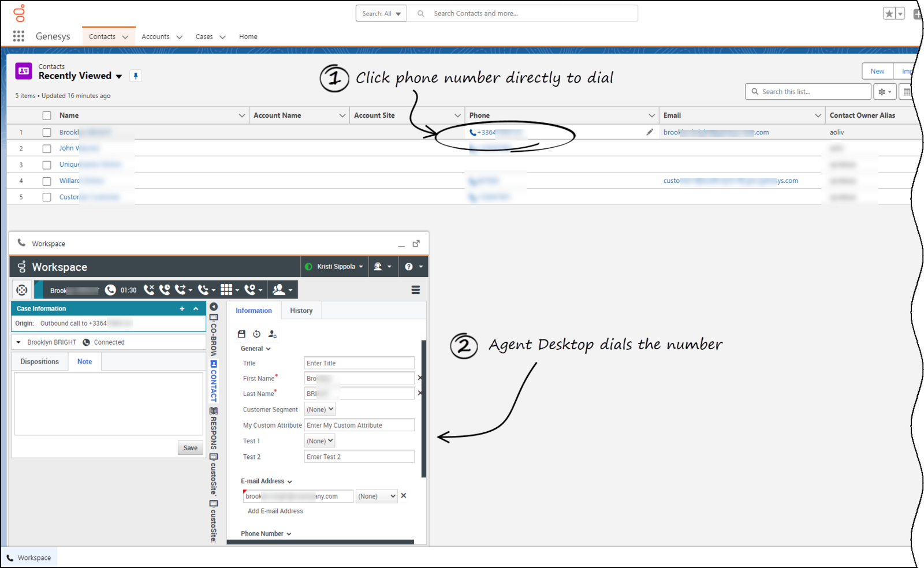Open the CO-BROW side tab
Image resolution: width=924 pixels, height=568 pixels.
click(x=214, y=335)
